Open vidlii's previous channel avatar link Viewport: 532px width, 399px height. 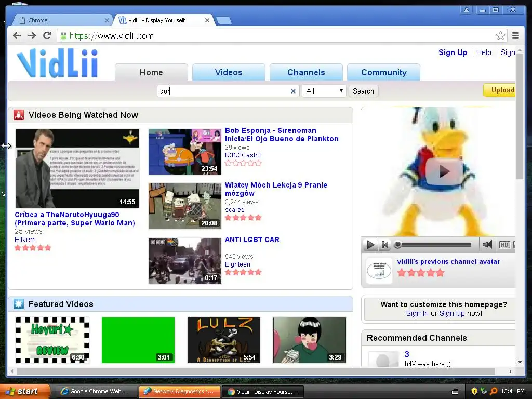click(x=448, y=262)
